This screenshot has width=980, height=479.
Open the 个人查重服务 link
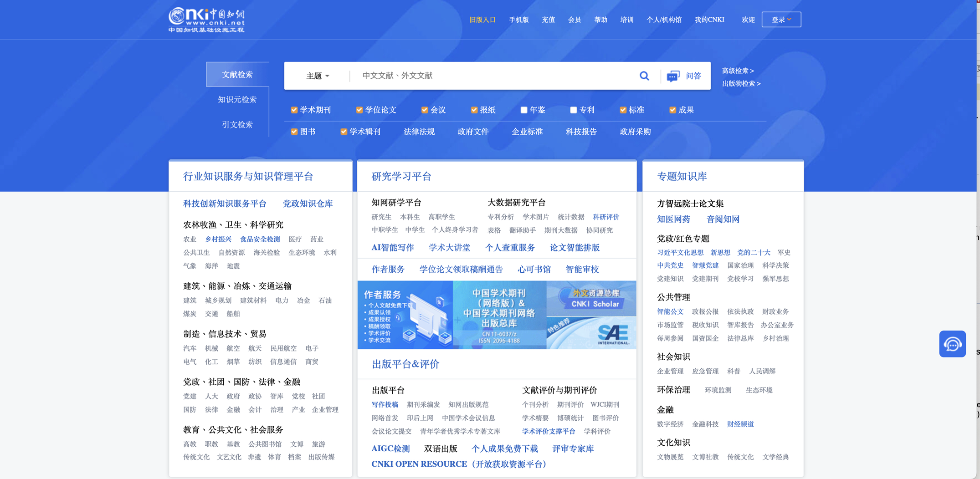pos(510,248)
